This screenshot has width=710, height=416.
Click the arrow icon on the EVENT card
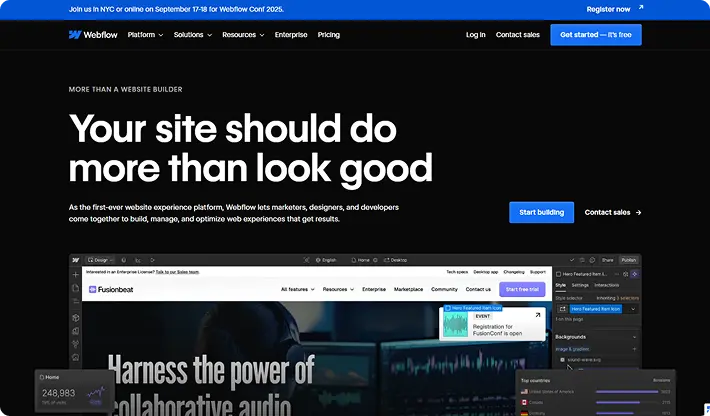tap(537, 315)
